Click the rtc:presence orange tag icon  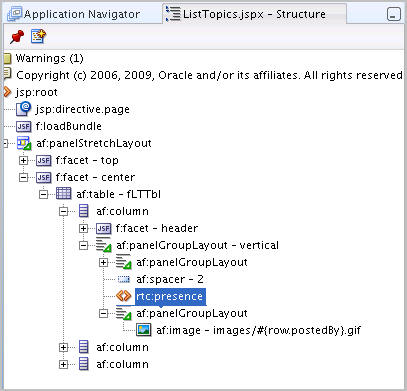[123, 296]
